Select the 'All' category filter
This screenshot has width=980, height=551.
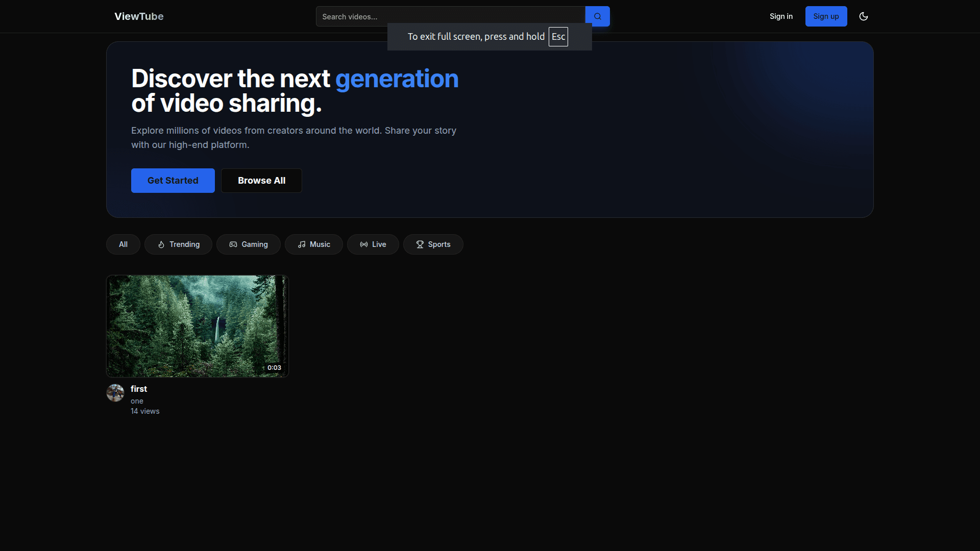[x=122, y=244]
